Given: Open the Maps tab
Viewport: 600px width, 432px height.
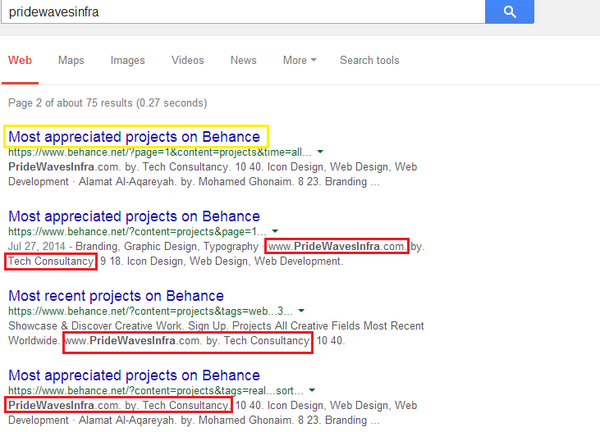Looking at the screenshot, I should 71,60.
